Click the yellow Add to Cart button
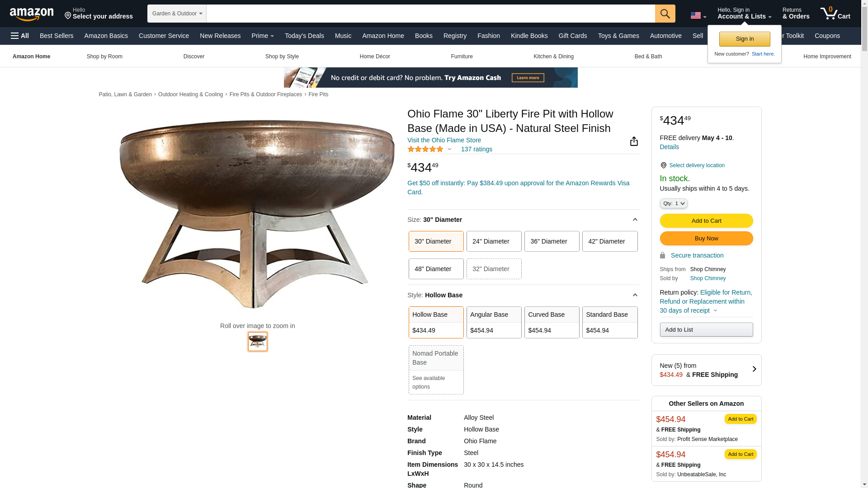This screenshot has width=868, height=488. click(706, 221)
